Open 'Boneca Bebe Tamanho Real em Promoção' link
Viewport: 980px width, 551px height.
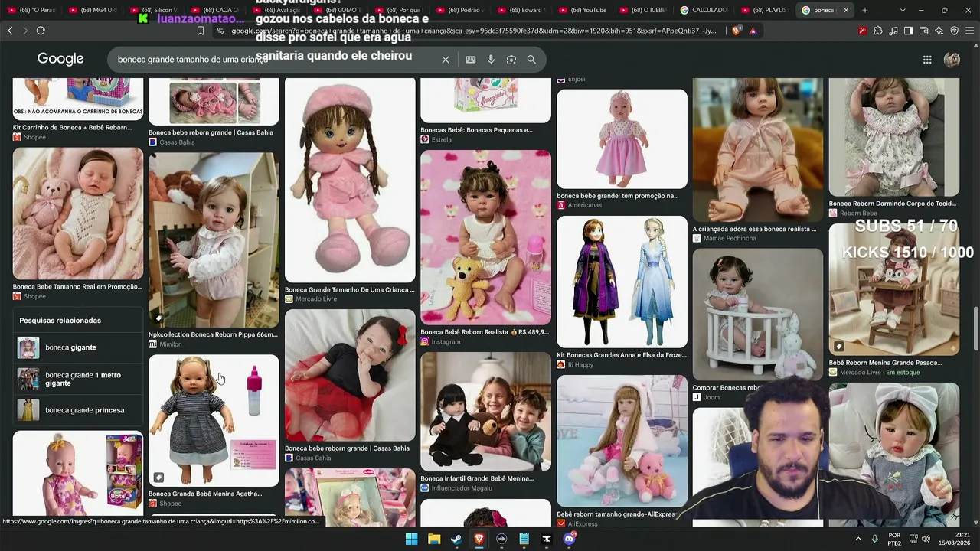78,286
